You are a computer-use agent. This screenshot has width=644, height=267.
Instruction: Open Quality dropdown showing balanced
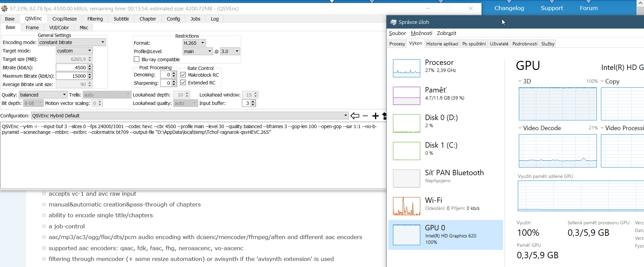click(x=43, y=95)
